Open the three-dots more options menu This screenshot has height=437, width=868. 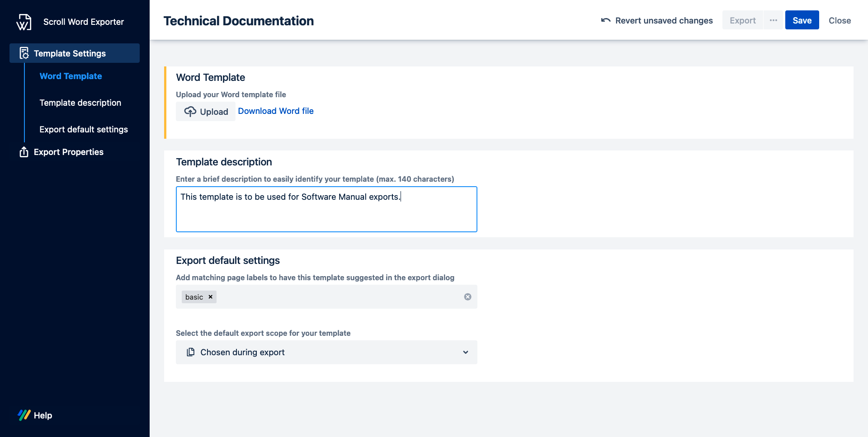(773, 20)
